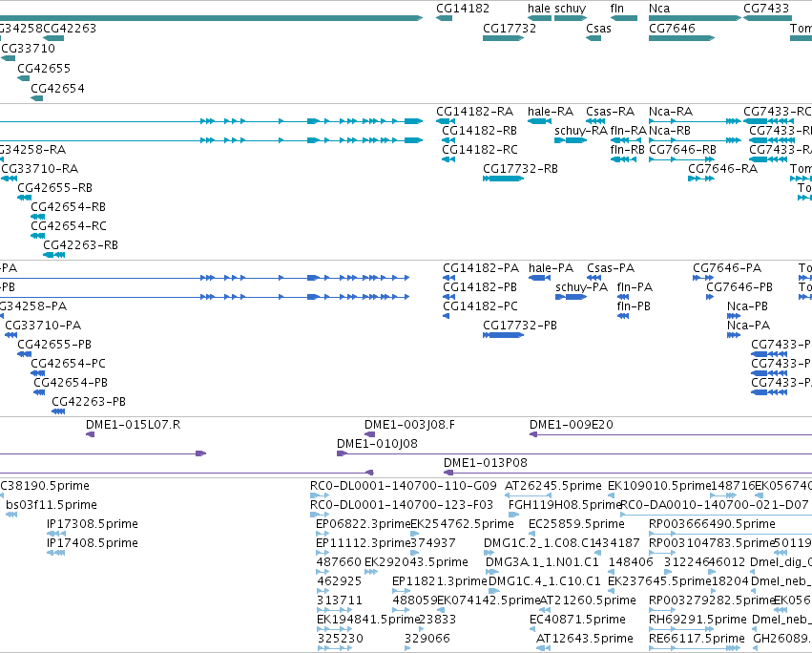Select the Nca-RA transcript label

pos(671,112)
